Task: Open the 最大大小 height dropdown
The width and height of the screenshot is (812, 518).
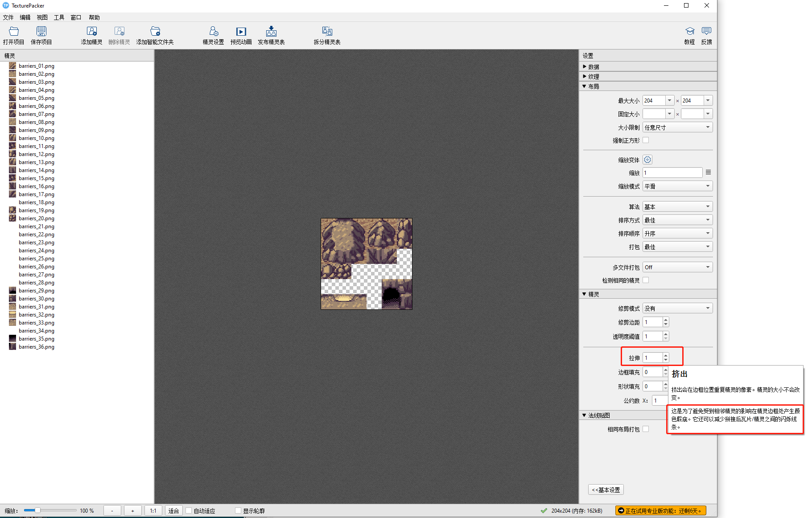Action: tap(708, 100)
